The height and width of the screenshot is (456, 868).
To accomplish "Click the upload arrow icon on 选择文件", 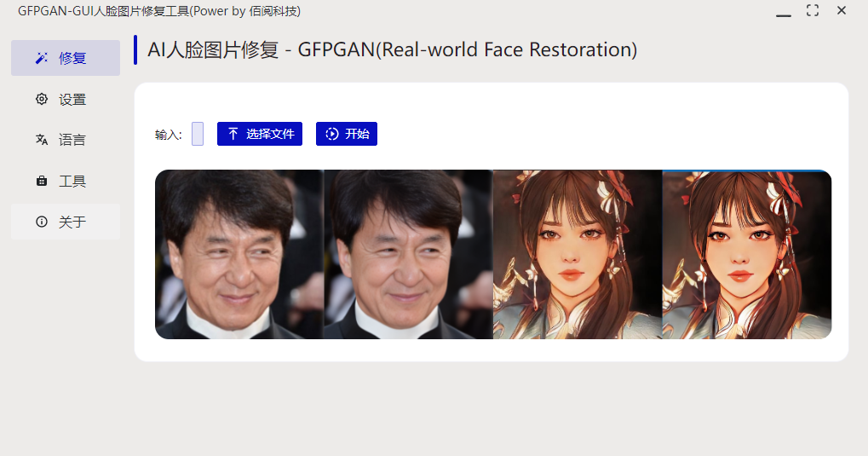I will 233,134.
